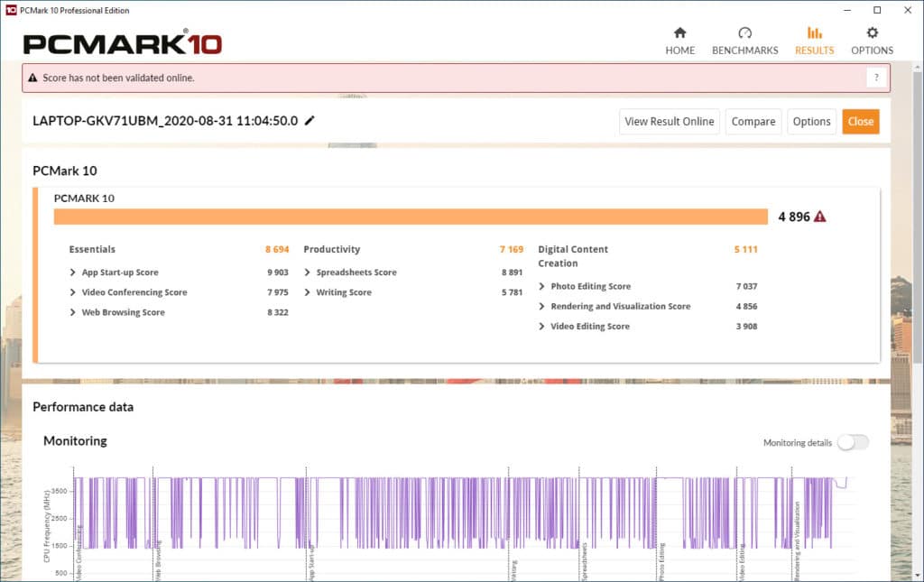Image resolution: width=924 pixels, height=582 pixels.
Task: Click the Writing marker in monitoring chart
Action: point(513,570)
